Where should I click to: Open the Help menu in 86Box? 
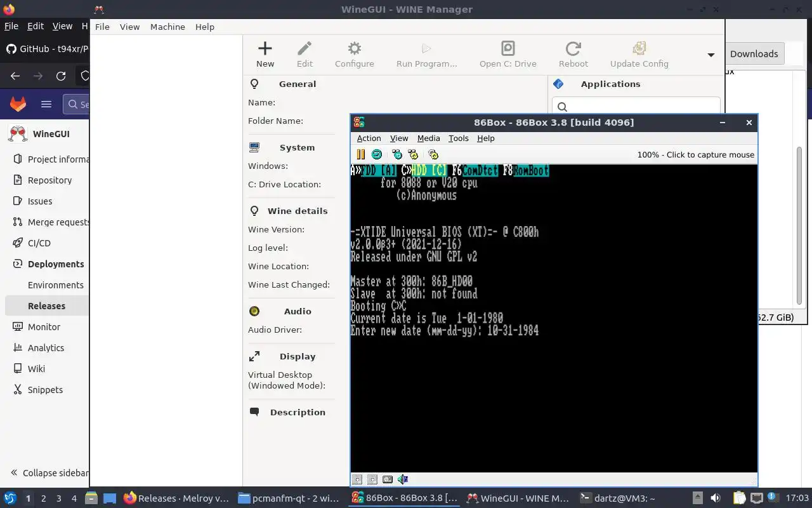tap(485, 138)
